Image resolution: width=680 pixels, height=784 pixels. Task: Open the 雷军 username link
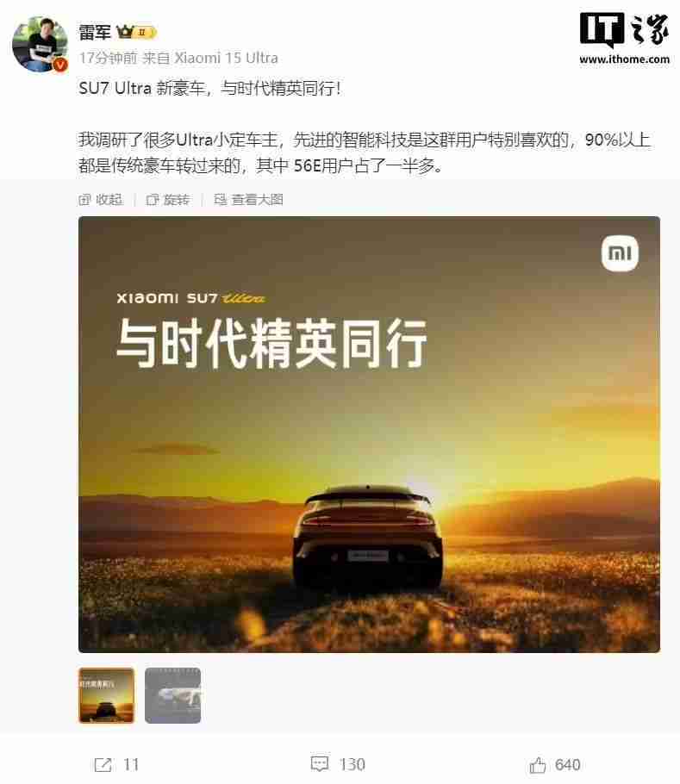tap(95, 33)
